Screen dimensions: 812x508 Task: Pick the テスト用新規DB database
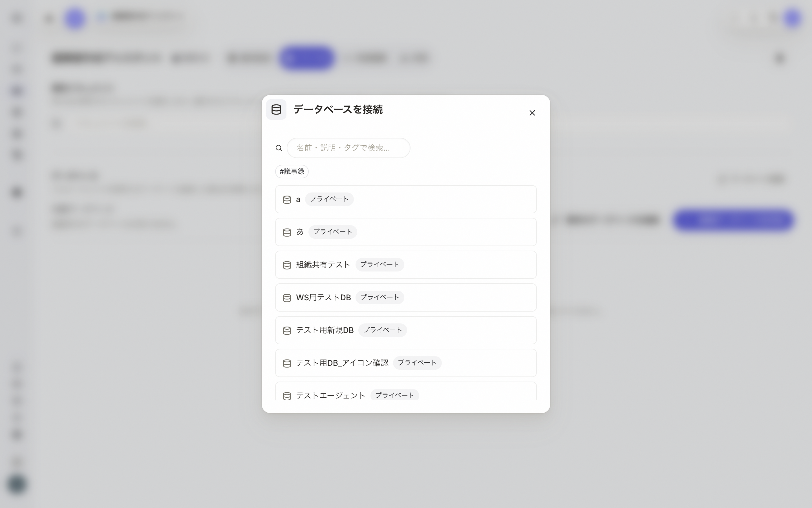click(x=406, y=330)
